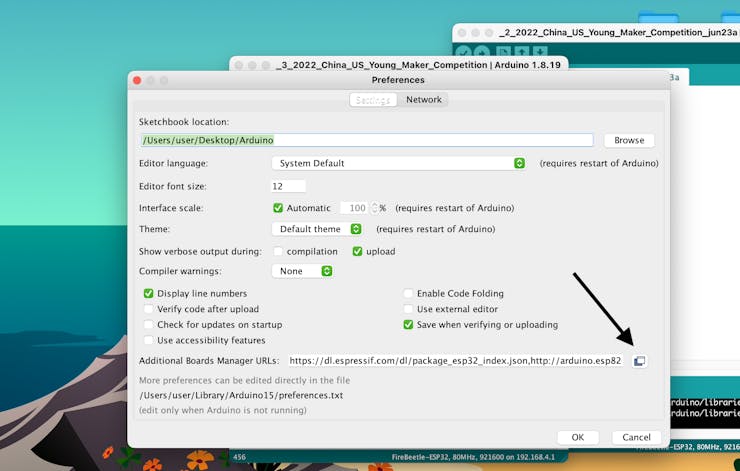Enable Code Folding checkbox
740x471 pixels.
408,294
